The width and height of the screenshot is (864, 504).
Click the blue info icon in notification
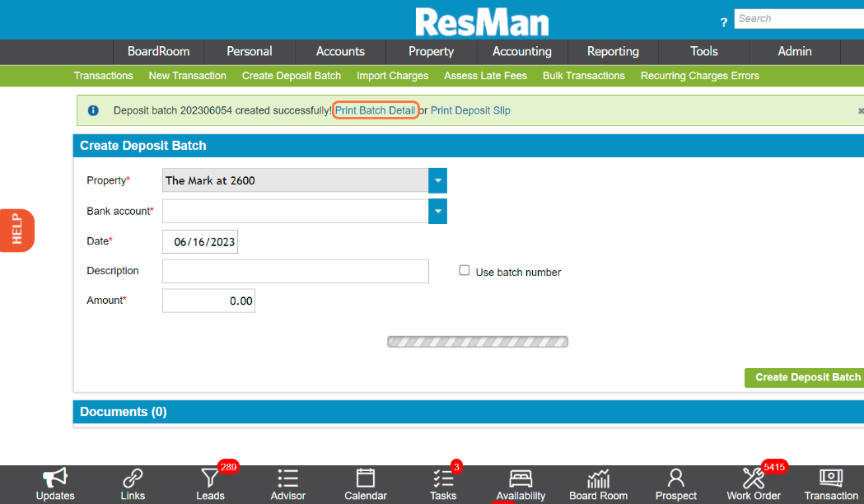93,110
